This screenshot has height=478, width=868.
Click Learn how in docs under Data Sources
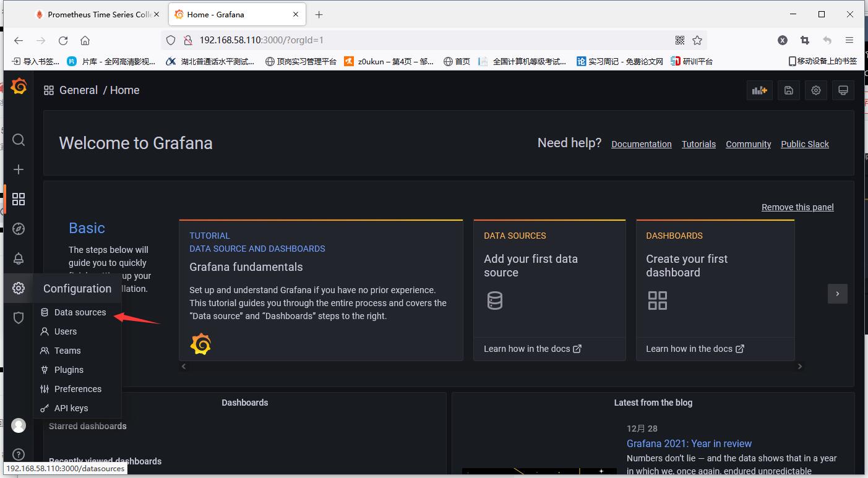tap(533, 349)
